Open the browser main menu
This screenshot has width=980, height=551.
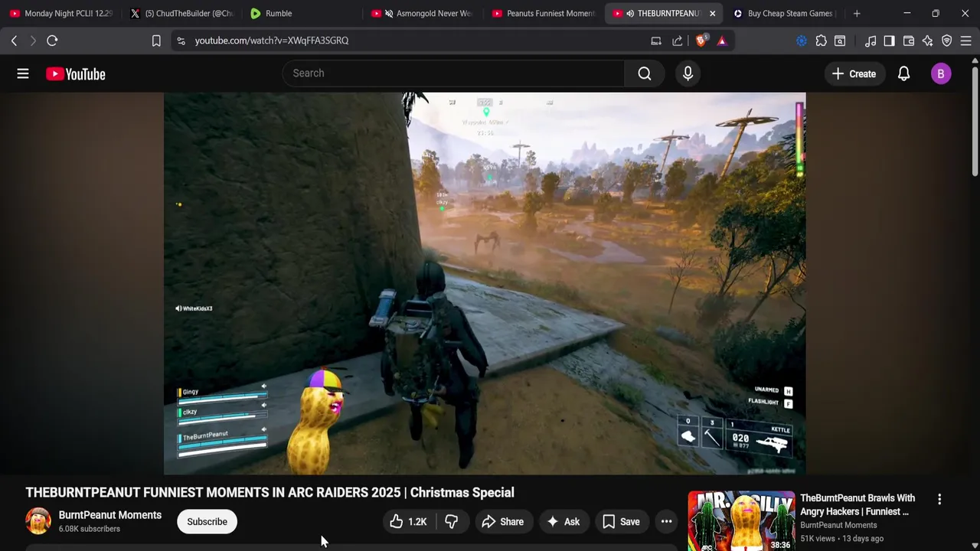point(965,41)
